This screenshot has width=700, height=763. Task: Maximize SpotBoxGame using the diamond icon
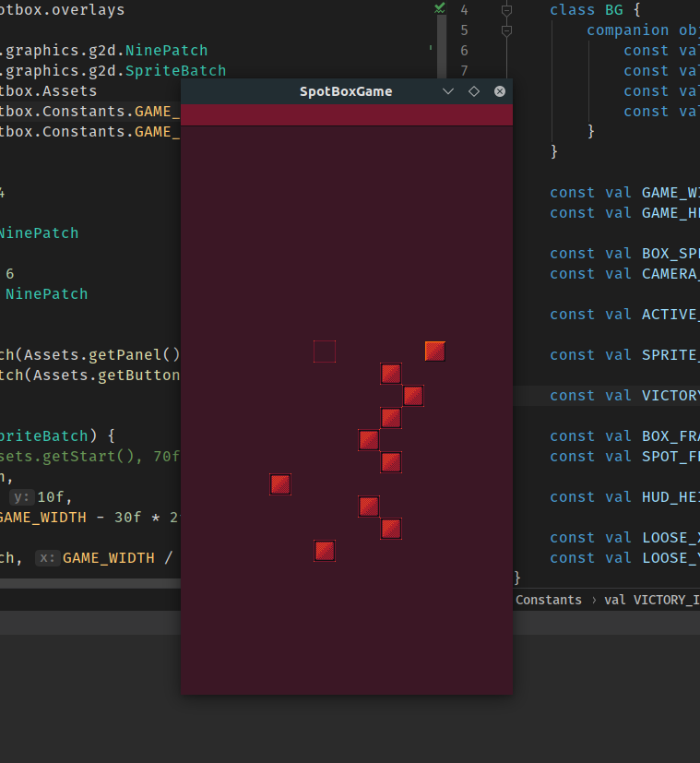pos(474,91)
